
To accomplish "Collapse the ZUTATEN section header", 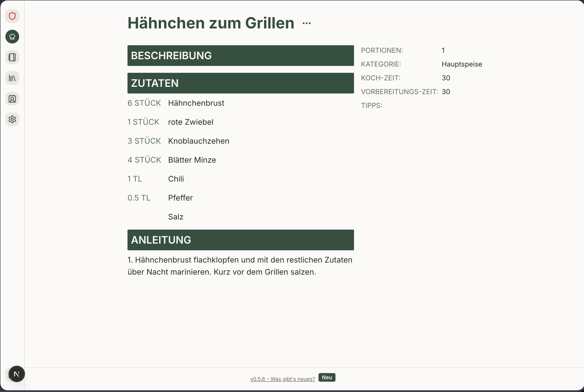I will [240, 83].
